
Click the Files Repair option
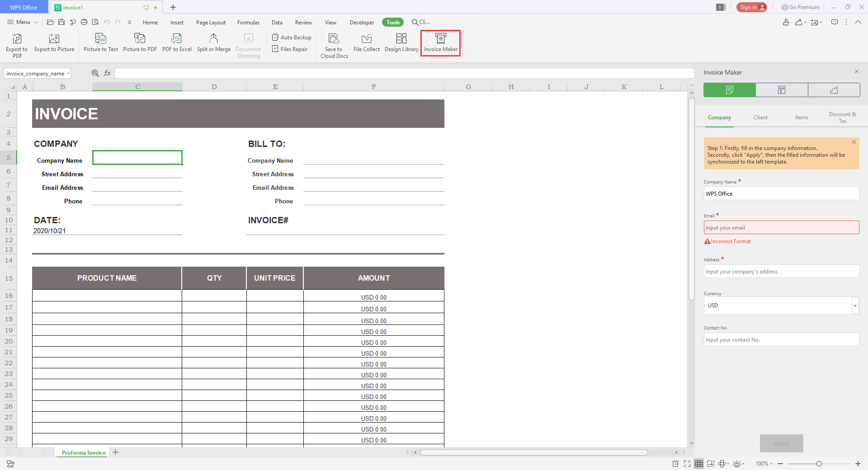(290, 49)
